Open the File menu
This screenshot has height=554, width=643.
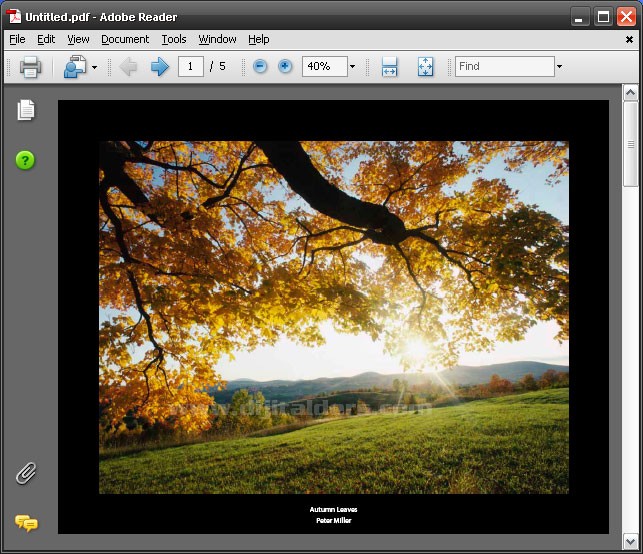coord(17,39)
